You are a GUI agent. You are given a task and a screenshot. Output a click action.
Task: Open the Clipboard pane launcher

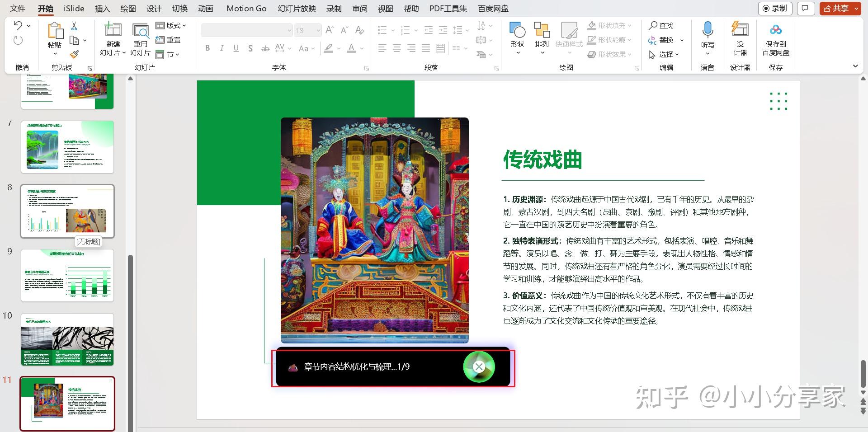[x=90, y=68]
